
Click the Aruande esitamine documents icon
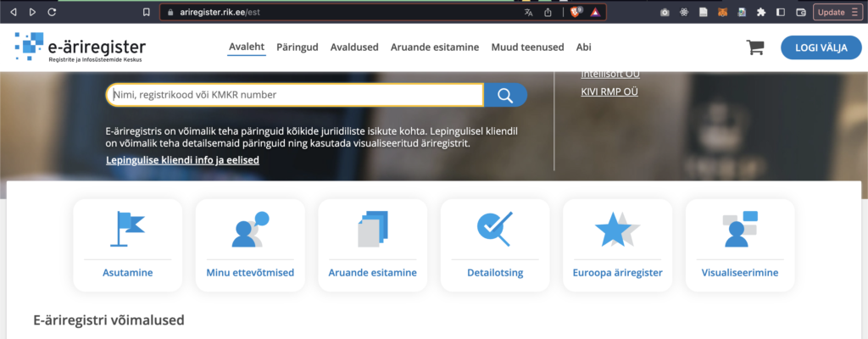[373, 229]
